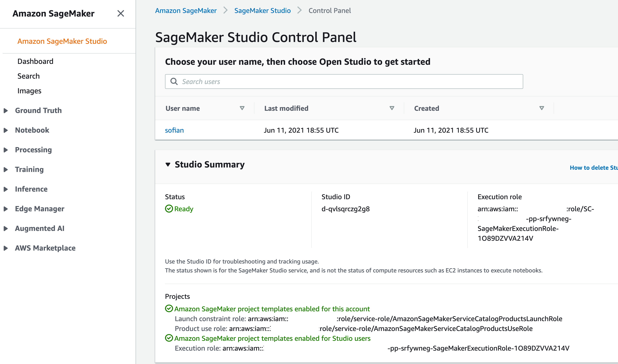Open the sofian user link
618x364 pixels.
174,130
